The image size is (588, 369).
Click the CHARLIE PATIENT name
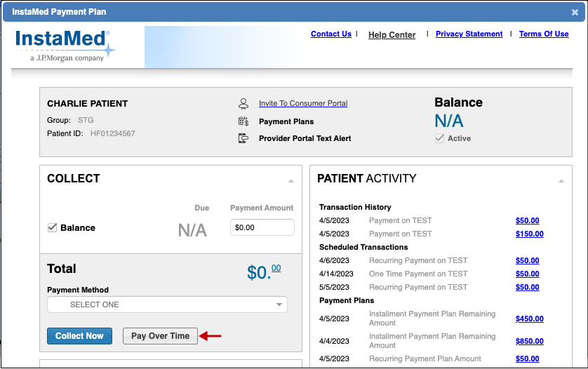[88, 104]
